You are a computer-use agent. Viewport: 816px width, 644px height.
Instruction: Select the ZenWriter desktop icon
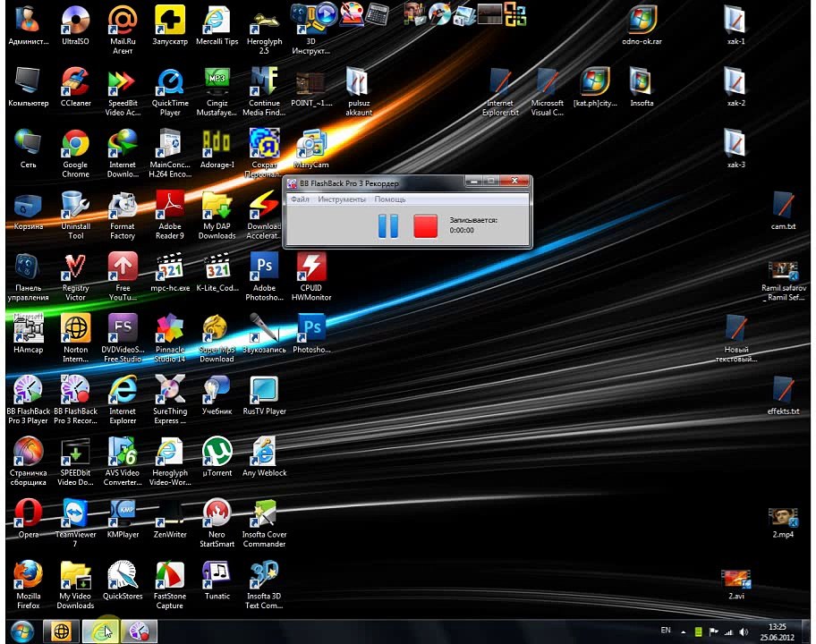pyautogui.click(x=170, y=519)
